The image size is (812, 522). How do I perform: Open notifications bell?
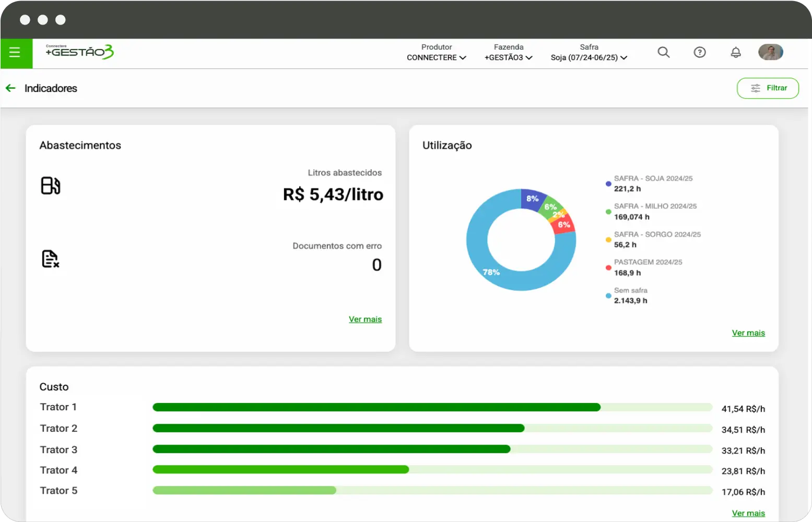click(735, 52)
